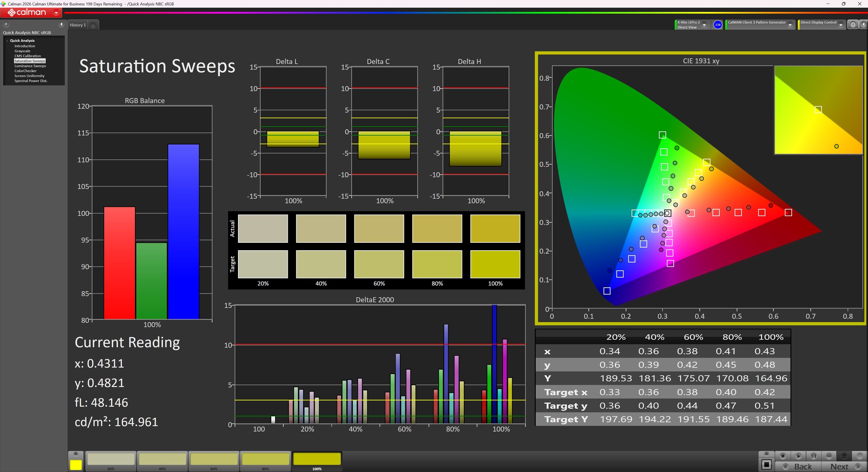Click the 100% column header in table

click(771, 337)
